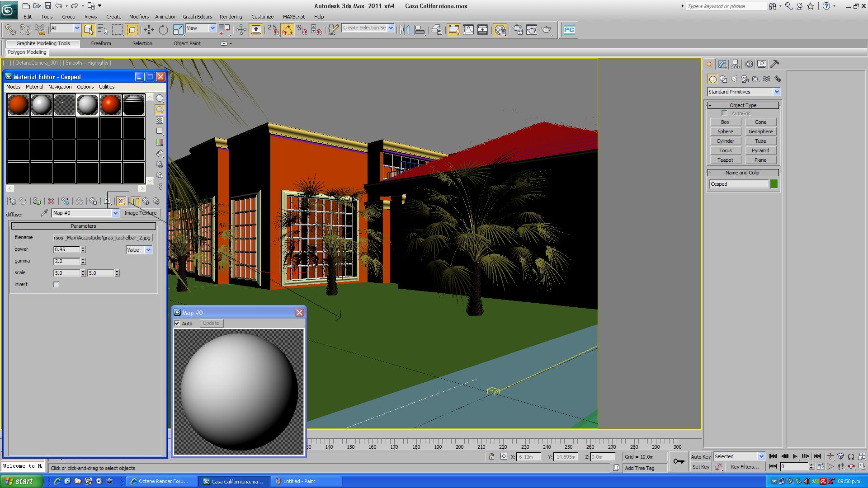This screenshot has height=488, width=868.
Task: Enable the invert checkbox
Action: pyautogui.click(x=57, y=285)
